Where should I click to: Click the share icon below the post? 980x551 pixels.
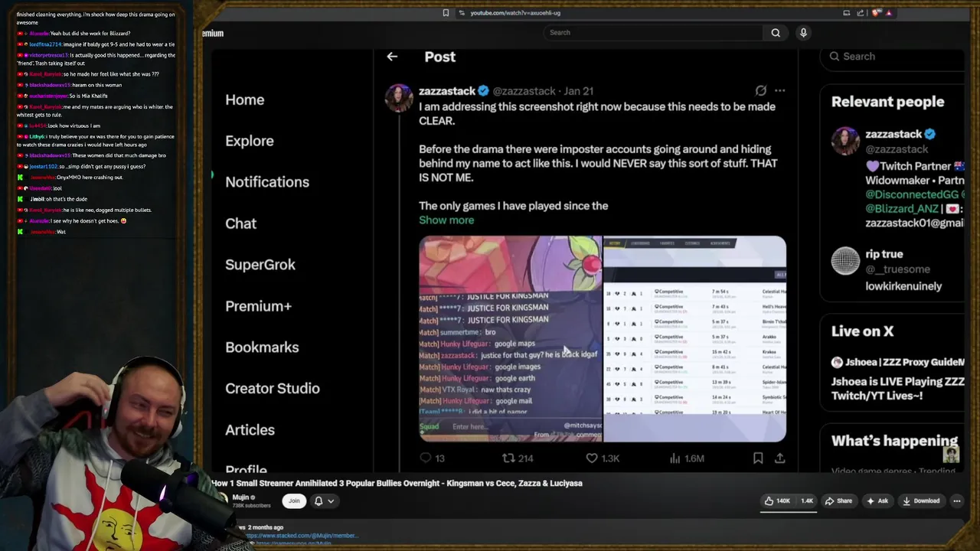point(779,458)
